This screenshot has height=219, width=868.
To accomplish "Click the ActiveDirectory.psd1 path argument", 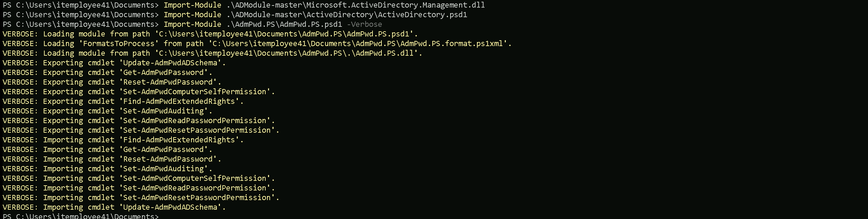I will 347,15.
